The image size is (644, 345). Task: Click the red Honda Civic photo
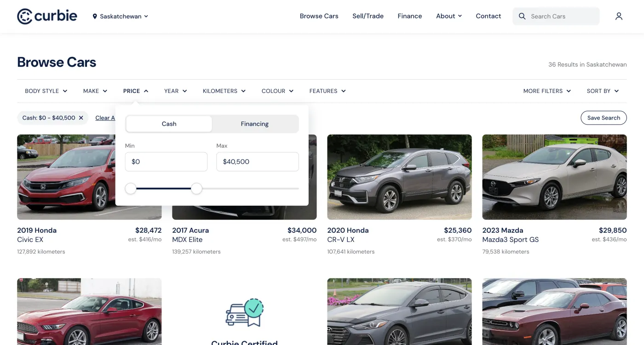66,177
